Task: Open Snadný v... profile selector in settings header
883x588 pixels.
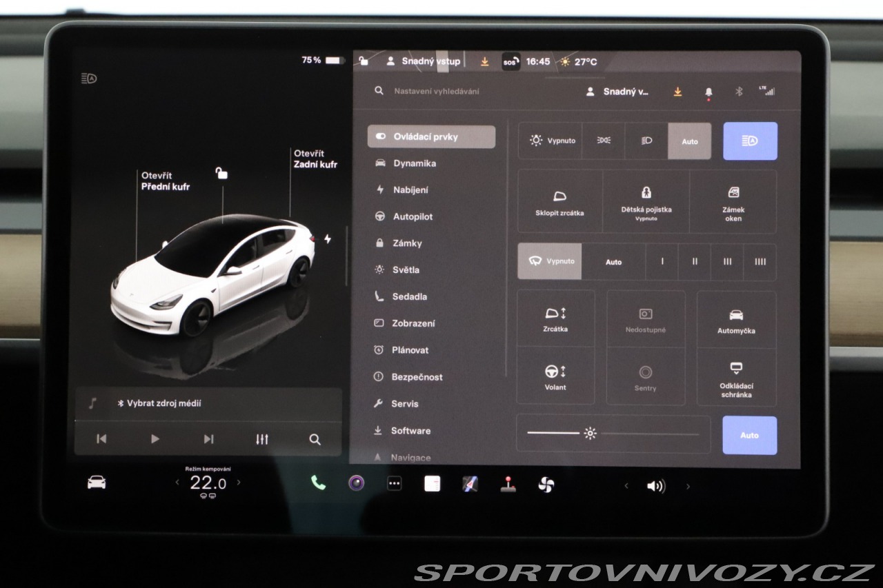Action: (617, 91)
